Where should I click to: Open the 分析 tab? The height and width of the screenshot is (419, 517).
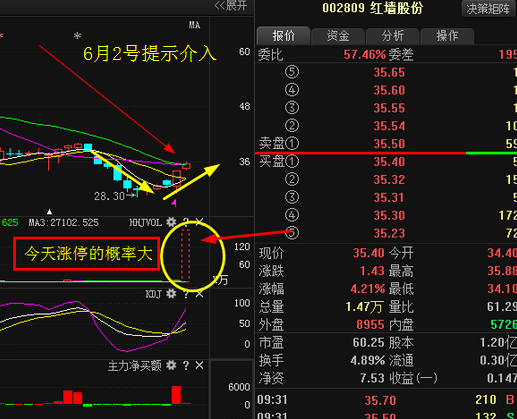point(393,36)
